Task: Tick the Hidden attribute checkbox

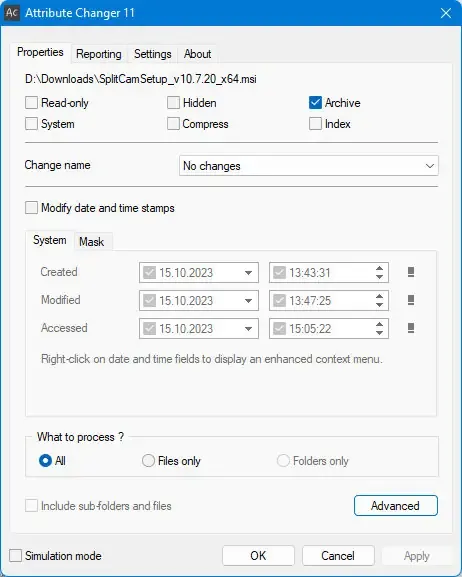Action: coord(173,103)
